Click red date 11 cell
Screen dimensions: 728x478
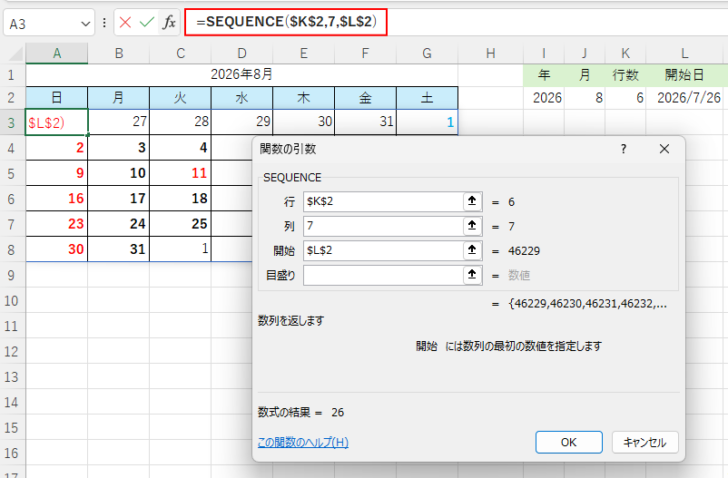(181, 174)
